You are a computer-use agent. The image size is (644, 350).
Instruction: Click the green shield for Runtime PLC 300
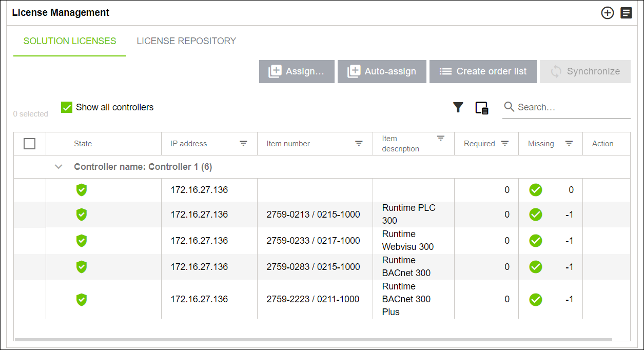point(82,215)
